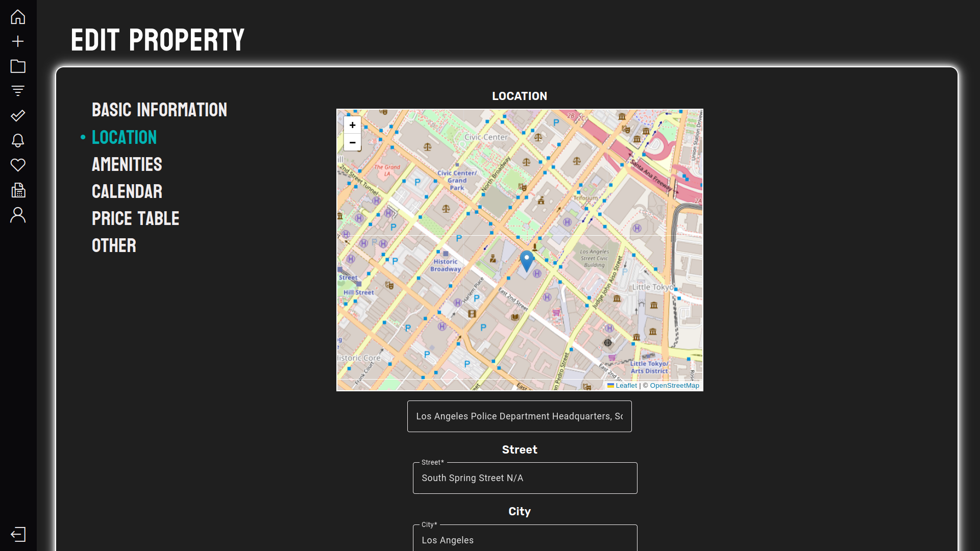Click the heart favorites icon

pyautogui.click(x=18, y=165)
